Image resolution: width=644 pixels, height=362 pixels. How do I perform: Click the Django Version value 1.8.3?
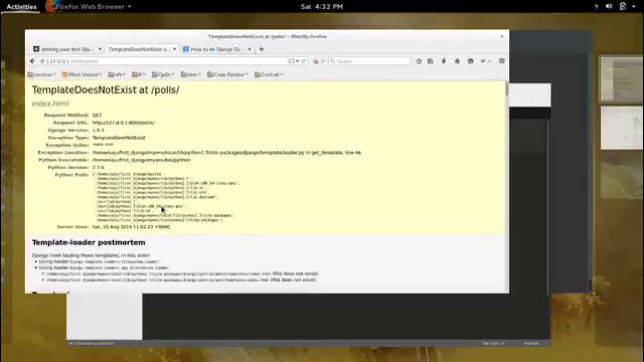point(98,130)
